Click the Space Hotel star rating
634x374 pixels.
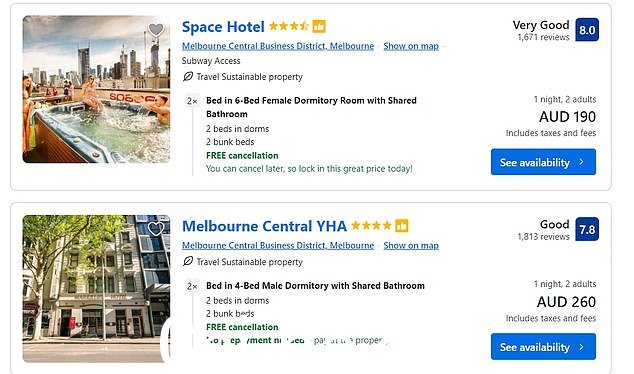[289, 27]
